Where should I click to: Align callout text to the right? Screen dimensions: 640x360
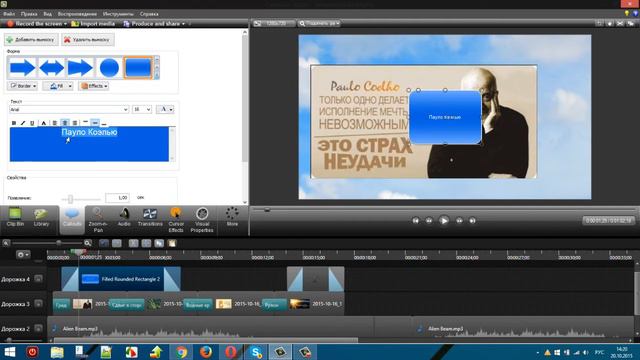(x=75, y=123)
